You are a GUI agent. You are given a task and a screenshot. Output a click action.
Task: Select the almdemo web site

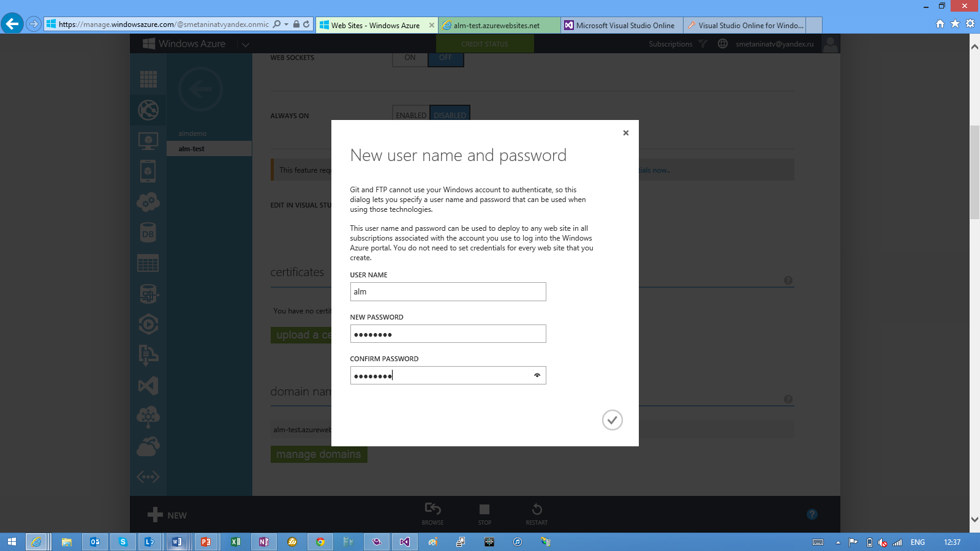click(x=192, y=133)
